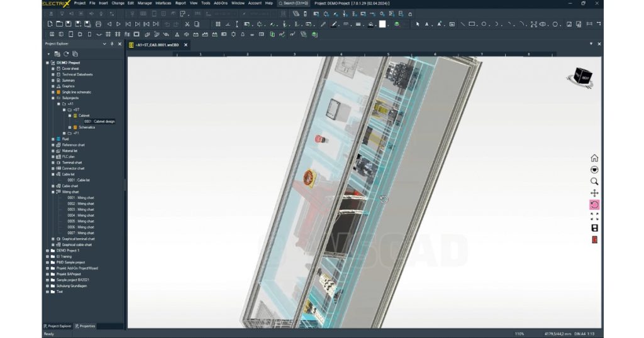
Task: Click the warning triangle symbol toolbar icon
Action: (x=177, y=35)
